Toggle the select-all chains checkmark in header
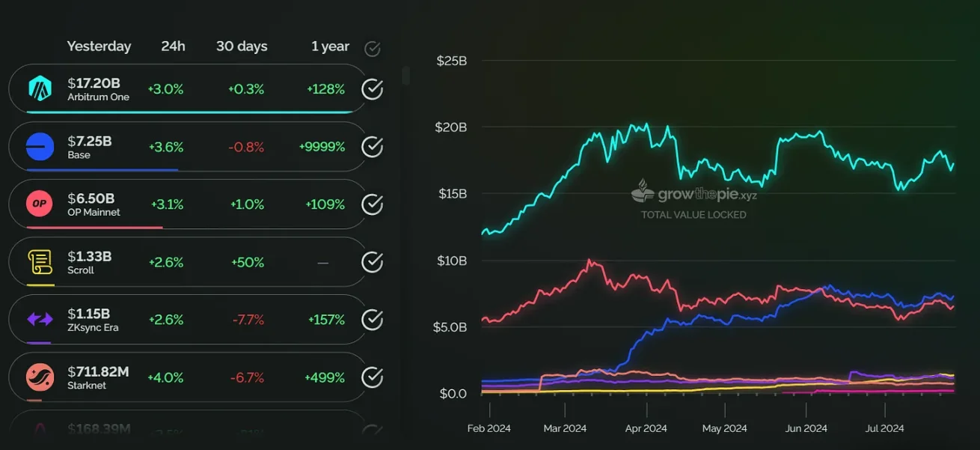Screen dimensions: 980x450 click(x=372, y=49)
